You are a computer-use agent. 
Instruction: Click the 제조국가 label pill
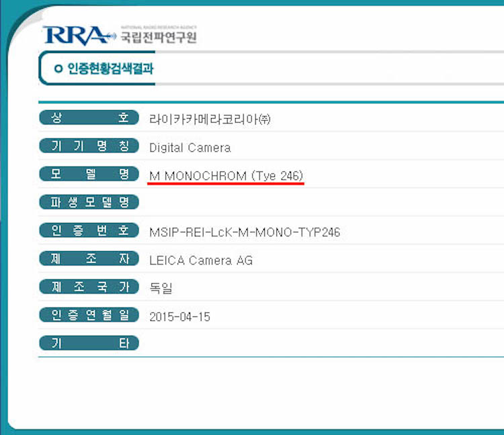[89, 287]
